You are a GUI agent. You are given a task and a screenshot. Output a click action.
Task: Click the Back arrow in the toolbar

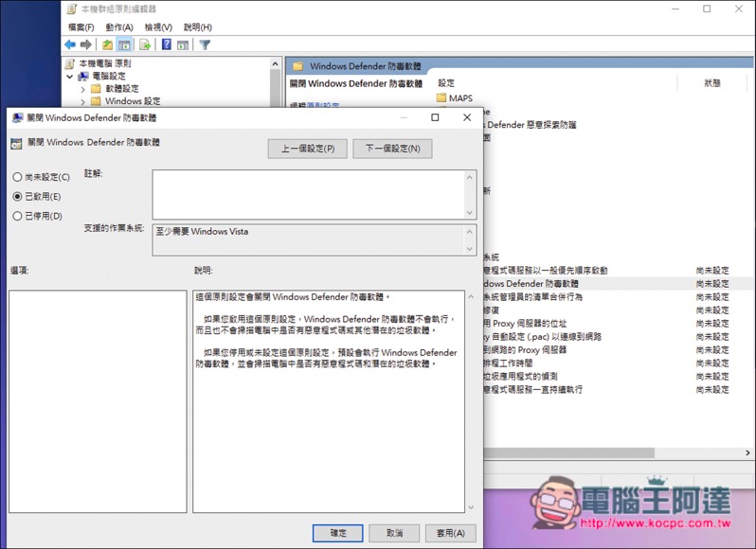[x=70, y=44]
